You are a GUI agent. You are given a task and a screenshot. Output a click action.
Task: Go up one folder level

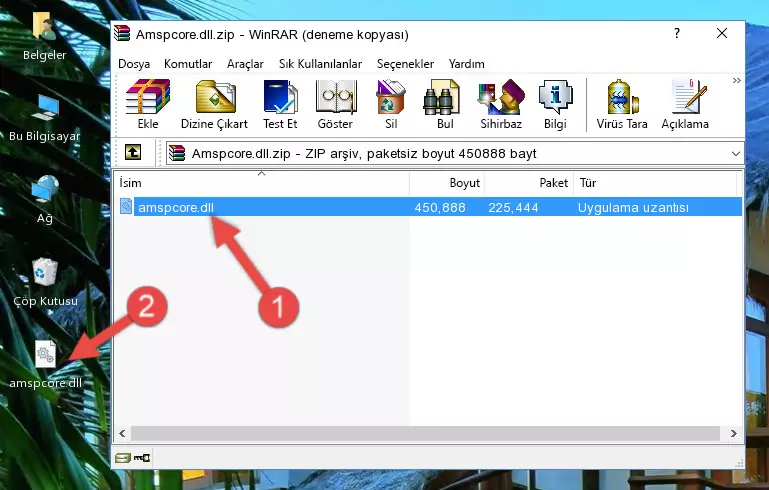click(133, 153)
